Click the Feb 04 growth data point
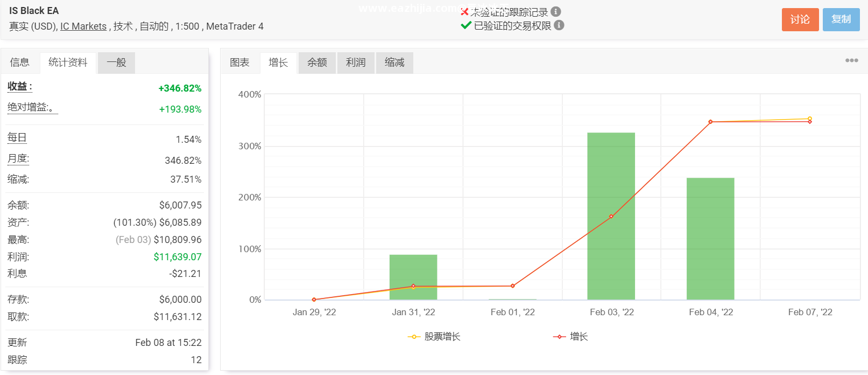Viewport: 868px width, 375px height. [x=710, y=122]
